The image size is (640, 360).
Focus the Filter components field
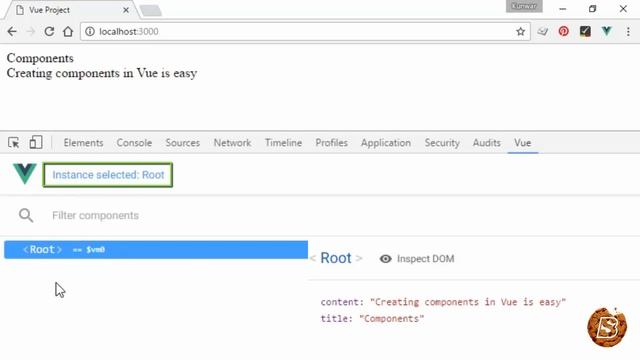(96, 215)
